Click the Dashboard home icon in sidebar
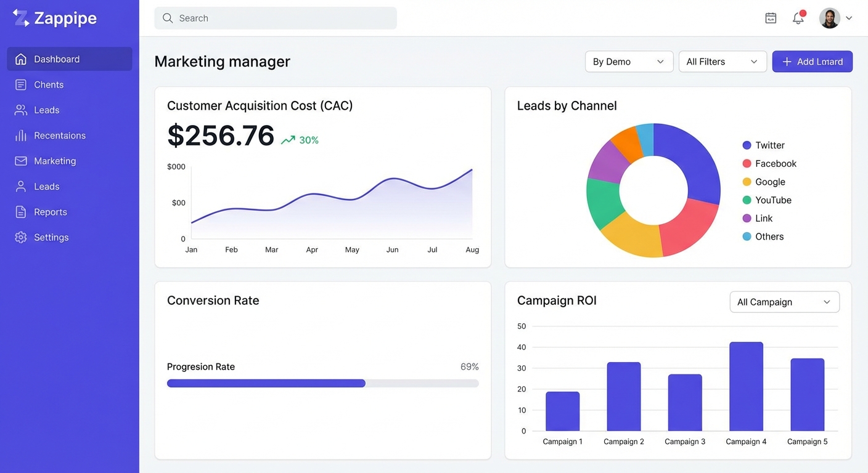 pyautogui.click(x=21, y=59)
